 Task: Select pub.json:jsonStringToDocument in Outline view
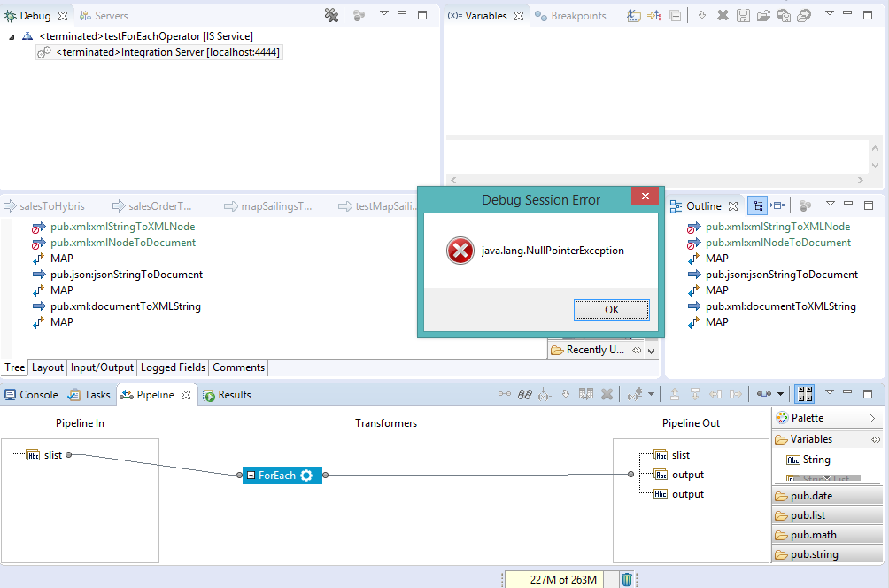[x=782, y=275]
